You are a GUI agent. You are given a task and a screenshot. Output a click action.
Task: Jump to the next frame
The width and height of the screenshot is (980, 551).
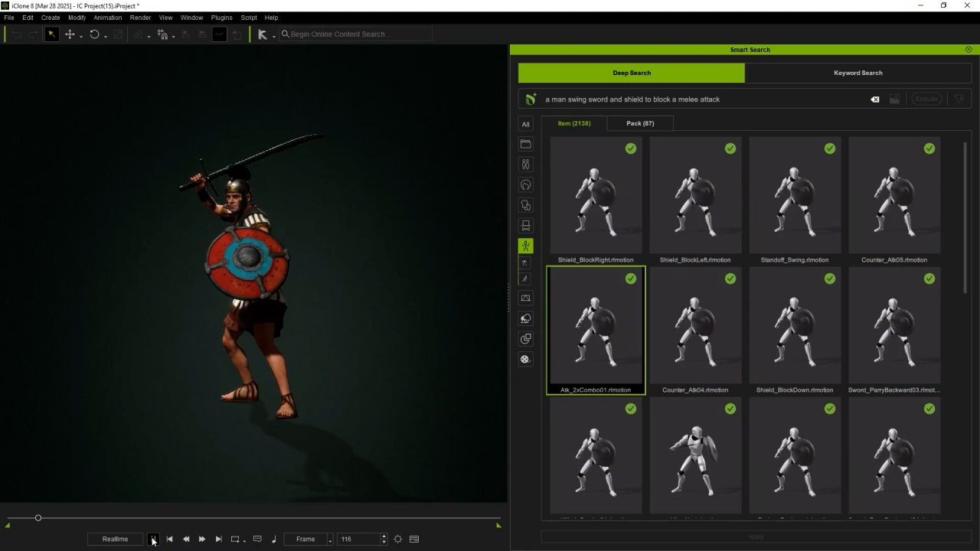coord(202,539)
